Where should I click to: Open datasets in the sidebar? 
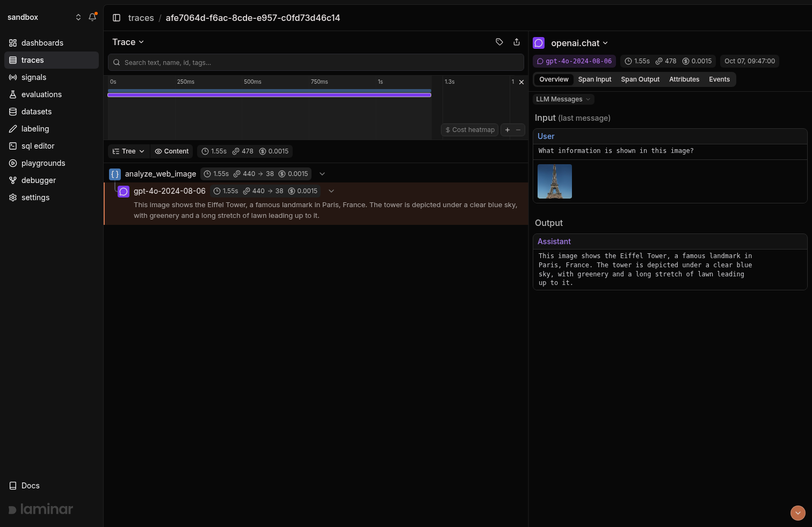point(52,112)
